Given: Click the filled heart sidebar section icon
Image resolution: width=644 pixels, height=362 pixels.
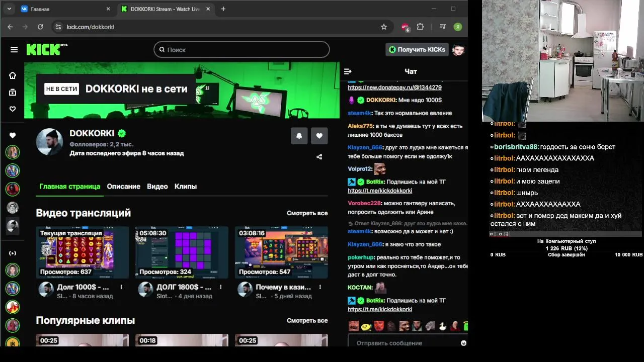Looking at the screenshot, I should point(13,135).
